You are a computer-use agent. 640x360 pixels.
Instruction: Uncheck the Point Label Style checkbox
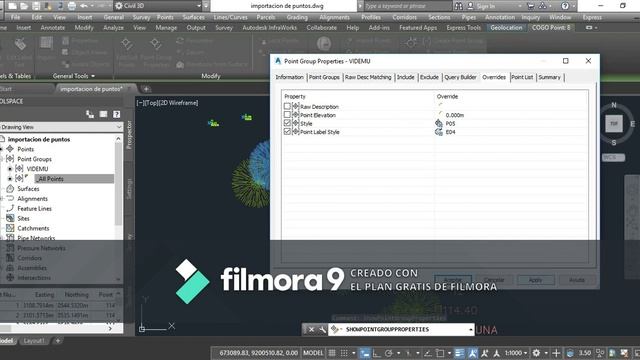pyautogui.click(x=287, y=131)
